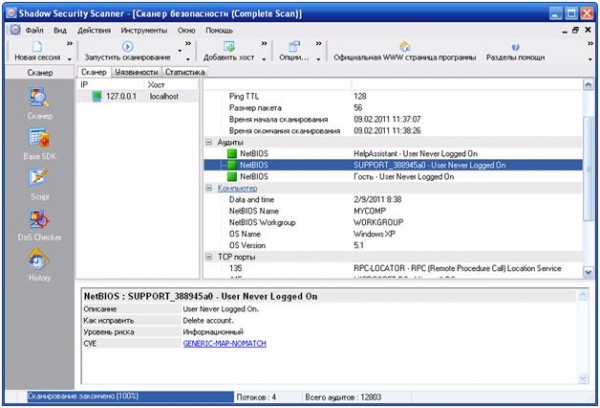Open the Окно menu
The width and height of the screenshot is (600, 408).
click(186, 30)
